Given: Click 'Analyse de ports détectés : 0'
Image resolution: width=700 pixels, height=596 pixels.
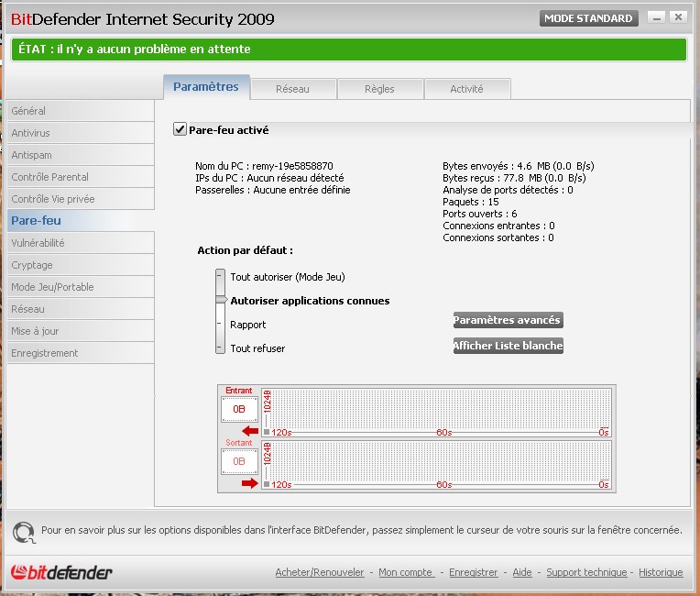Looking at the screenshot, I should click(508, 190).
